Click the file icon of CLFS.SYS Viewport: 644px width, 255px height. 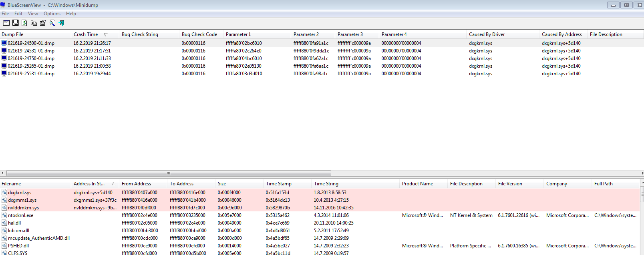(4, 253)
